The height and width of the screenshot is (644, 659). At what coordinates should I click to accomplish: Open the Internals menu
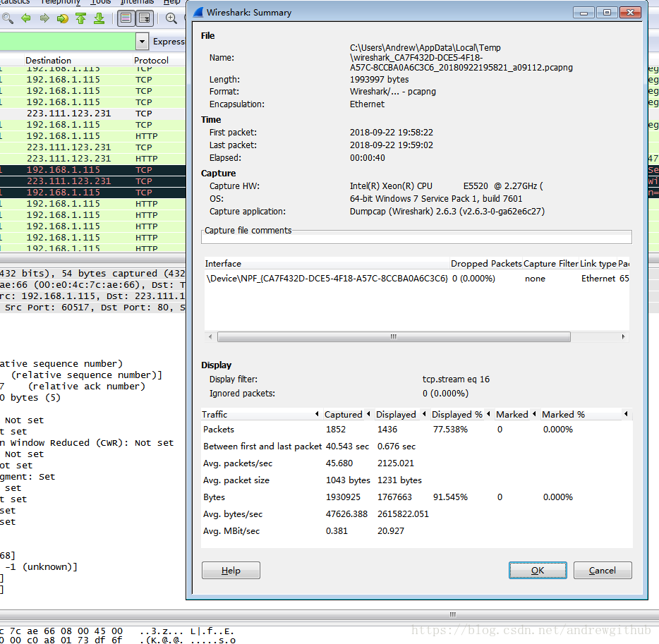tap(137, 2)
